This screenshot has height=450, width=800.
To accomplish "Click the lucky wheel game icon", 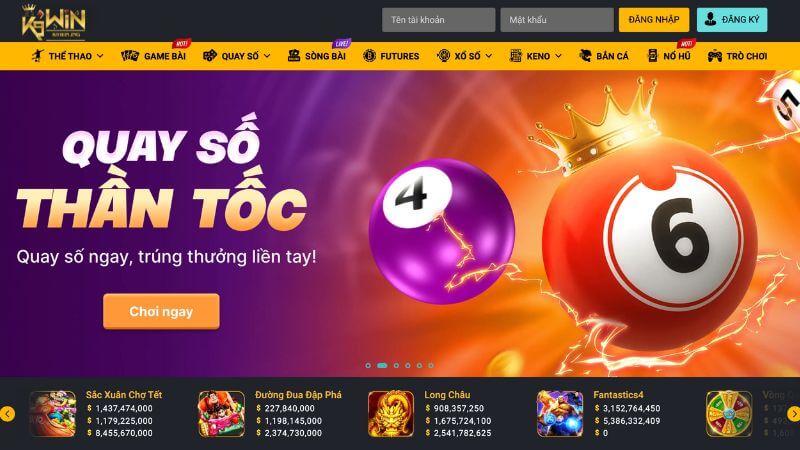I will point(729,414).
